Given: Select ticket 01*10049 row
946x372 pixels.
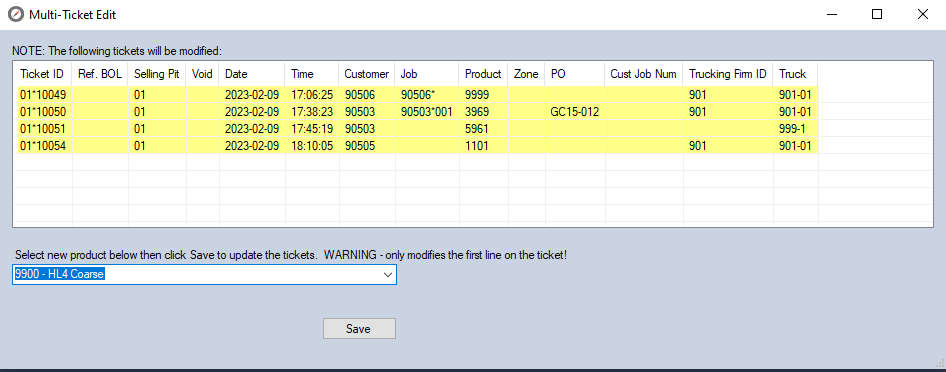Looking at the screenshot, I should [x=416, y=95].
